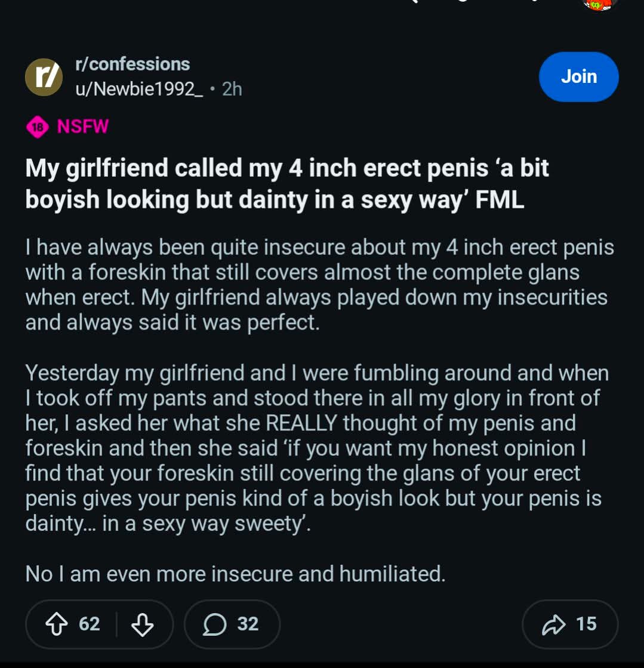Tap the 32 comments count
The image size is (644, 668).
(248, 624)
